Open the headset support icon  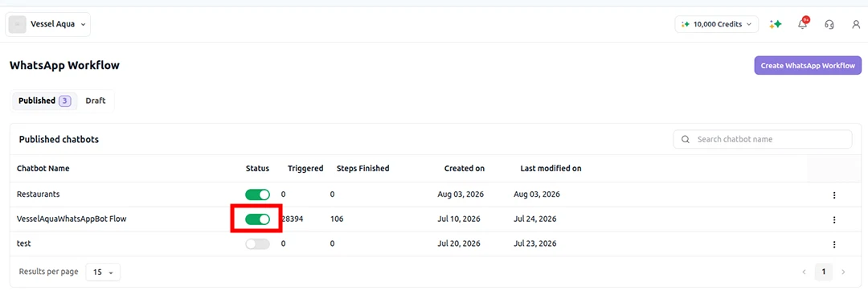point(829,24)
